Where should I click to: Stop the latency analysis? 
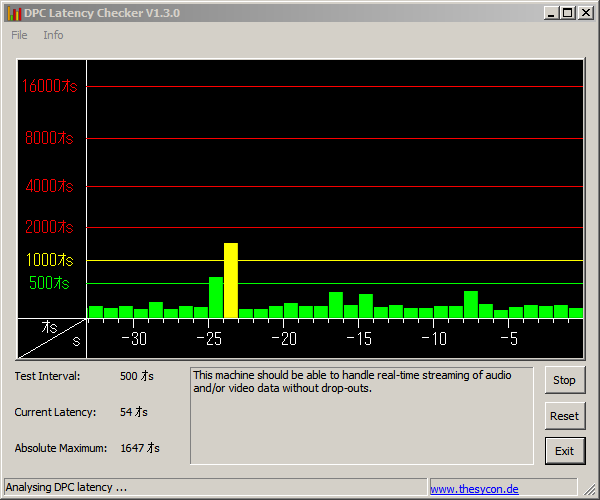(x=565, y=380)
